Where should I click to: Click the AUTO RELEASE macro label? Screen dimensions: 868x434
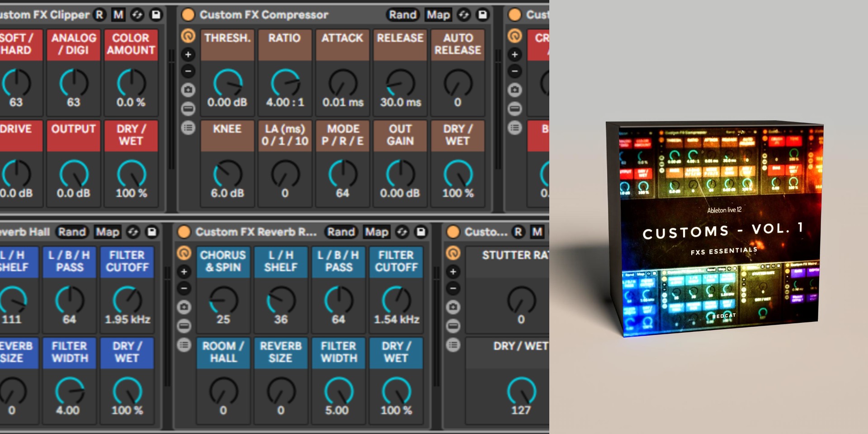pyautogui.click(x=458, y=44)
